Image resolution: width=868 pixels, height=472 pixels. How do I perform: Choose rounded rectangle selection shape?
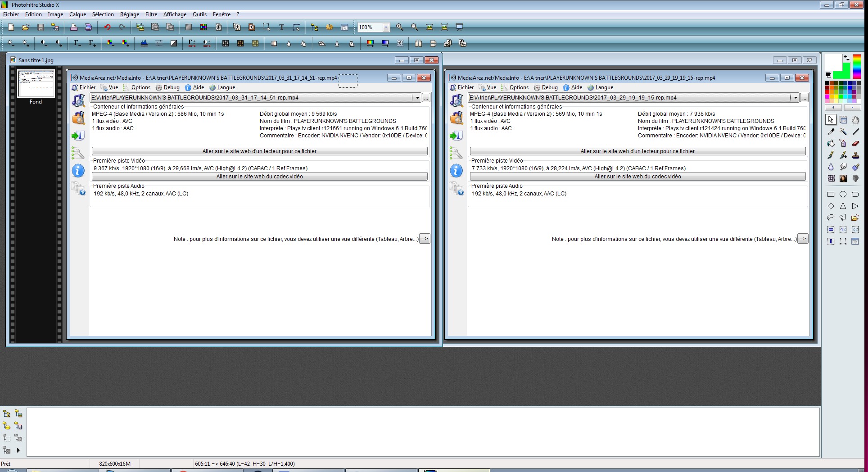[855, 195]
